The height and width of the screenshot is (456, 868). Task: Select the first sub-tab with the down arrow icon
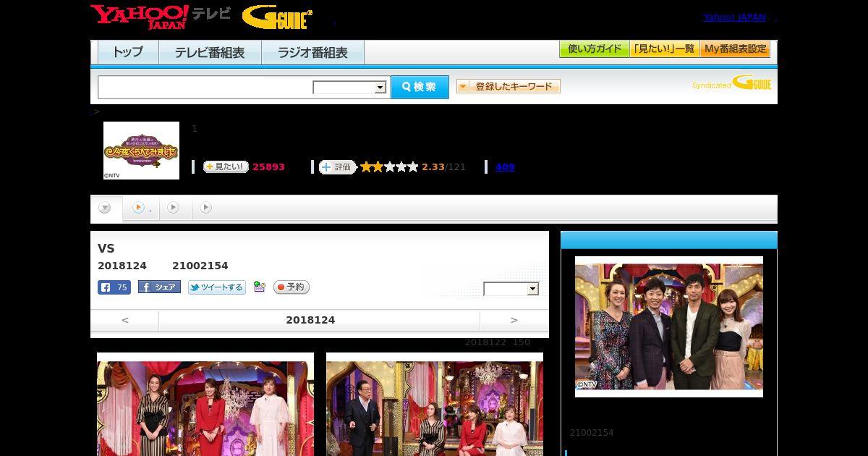point(106,208)
